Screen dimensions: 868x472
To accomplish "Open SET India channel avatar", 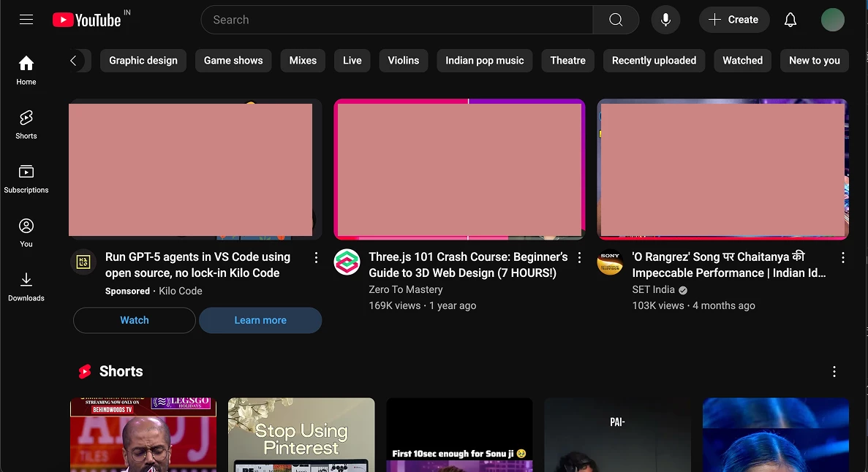I will click(x=610, y=262).
